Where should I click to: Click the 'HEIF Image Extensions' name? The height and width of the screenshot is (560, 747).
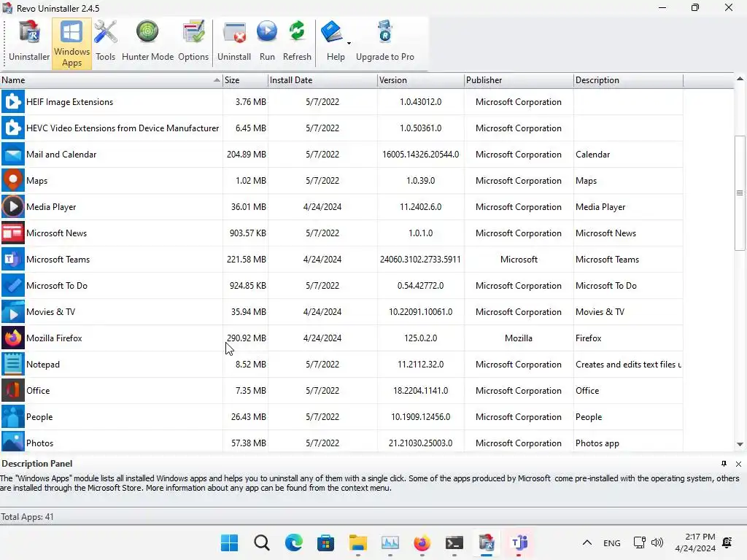(69, 102)
